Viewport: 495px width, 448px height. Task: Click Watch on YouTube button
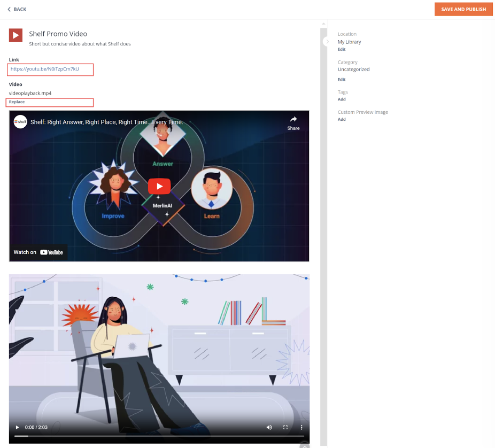[x=38, y=252]
